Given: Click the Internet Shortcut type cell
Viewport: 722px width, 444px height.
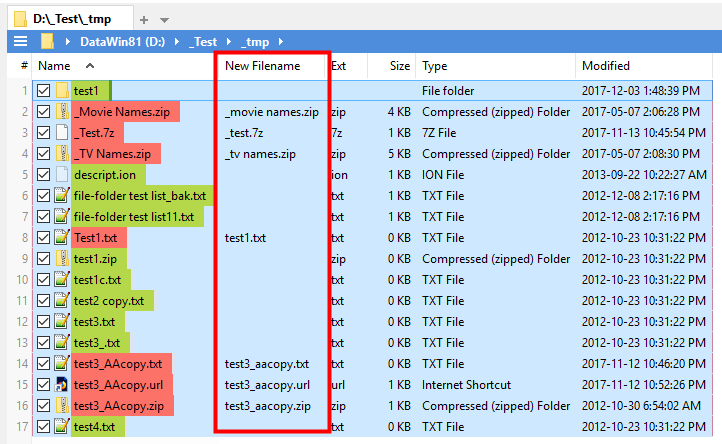Looking at the screenshot, I should click(x=466, y=385).
